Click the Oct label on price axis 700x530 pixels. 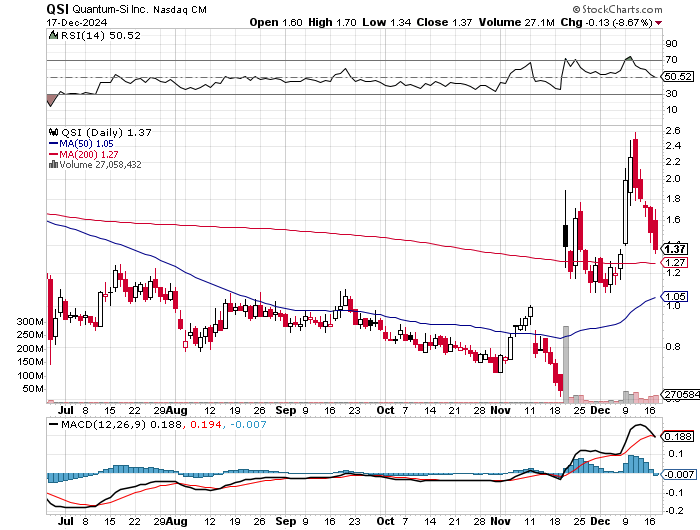click(x=385, y=410)
